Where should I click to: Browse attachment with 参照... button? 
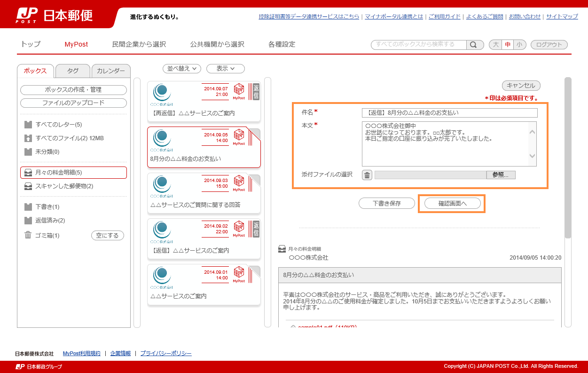coord(501,175)
